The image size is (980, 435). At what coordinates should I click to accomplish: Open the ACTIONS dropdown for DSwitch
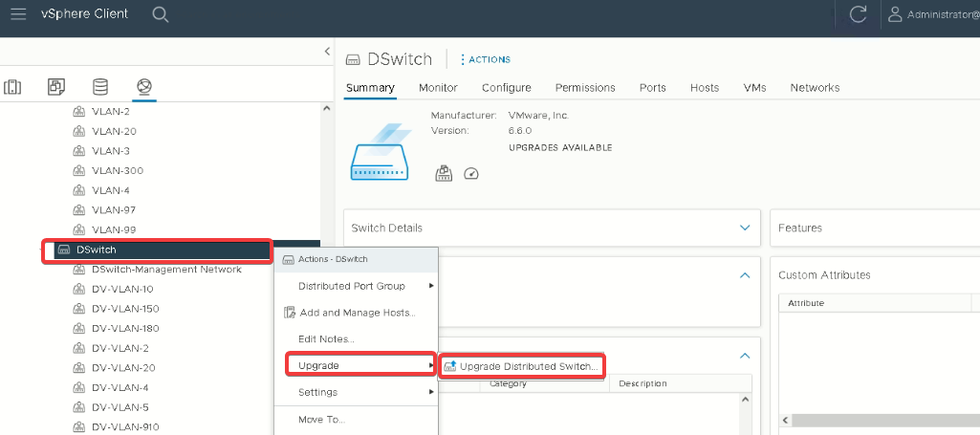(486, 59)
